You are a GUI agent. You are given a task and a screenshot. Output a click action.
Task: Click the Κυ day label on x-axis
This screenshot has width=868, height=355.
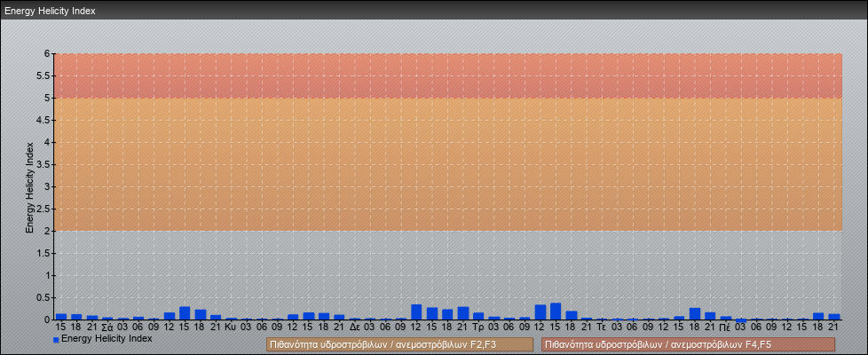pos(232,327)
